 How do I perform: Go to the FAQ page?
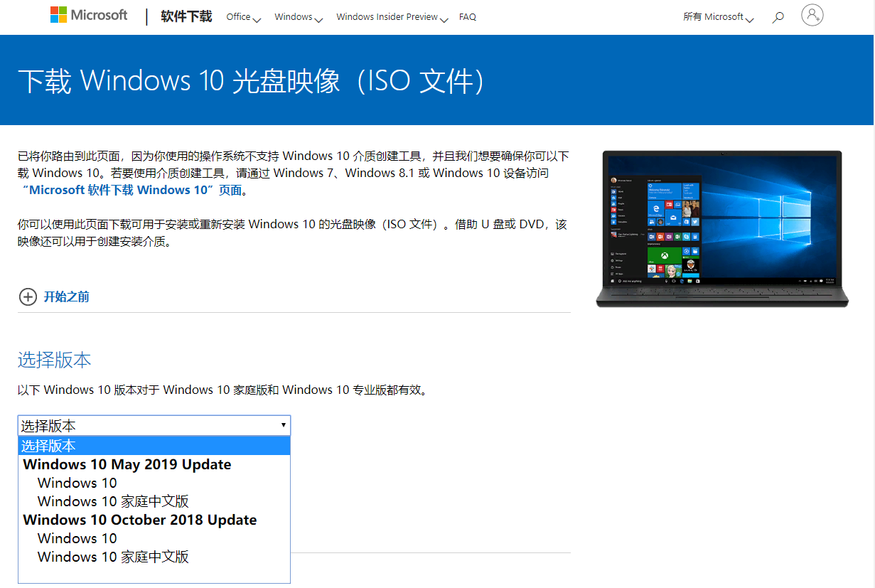468,17
